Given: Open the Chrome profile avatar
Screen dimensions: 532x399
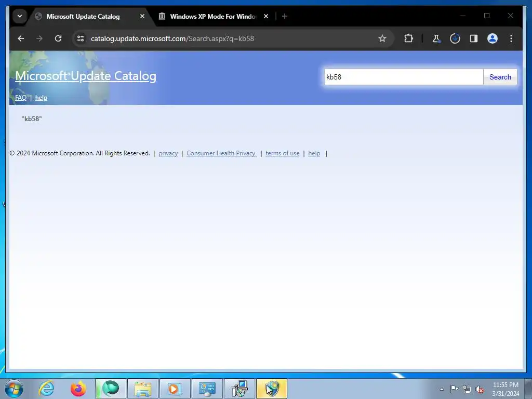Looking at the screenshot, I should click(493, 38).
